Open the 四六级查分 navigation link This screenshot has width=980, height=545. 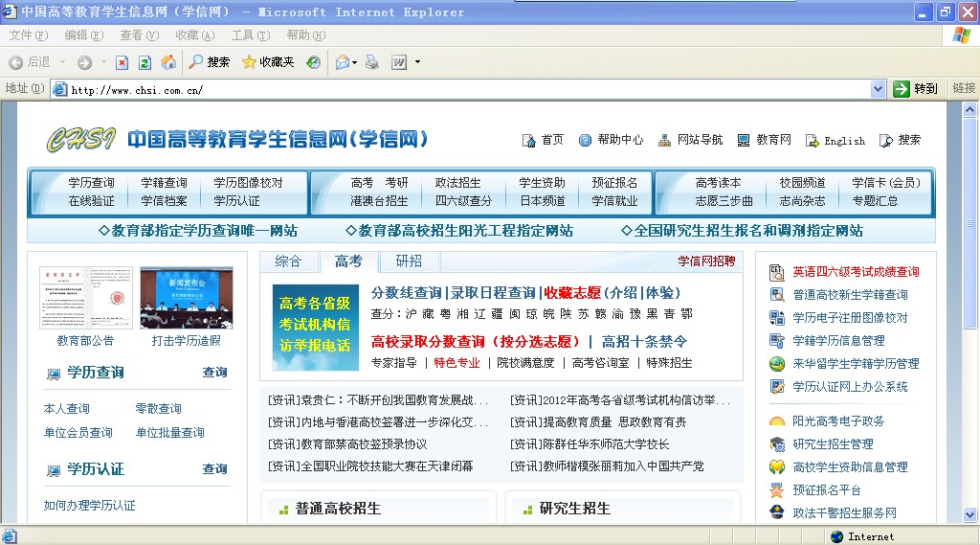(x=463, y=201)
